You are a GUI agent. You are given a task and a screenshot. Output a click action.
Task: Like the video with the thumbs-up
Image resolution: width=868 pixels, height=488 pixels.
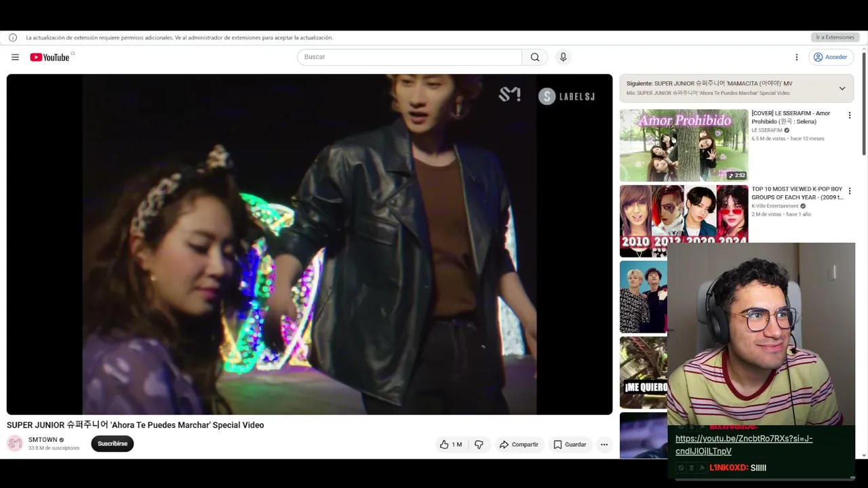(x=450, y=445)
